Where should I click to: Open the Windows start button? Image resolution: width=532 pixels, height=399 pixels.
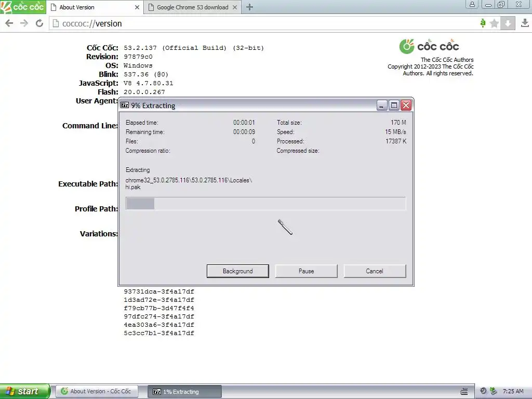[25, 391]
